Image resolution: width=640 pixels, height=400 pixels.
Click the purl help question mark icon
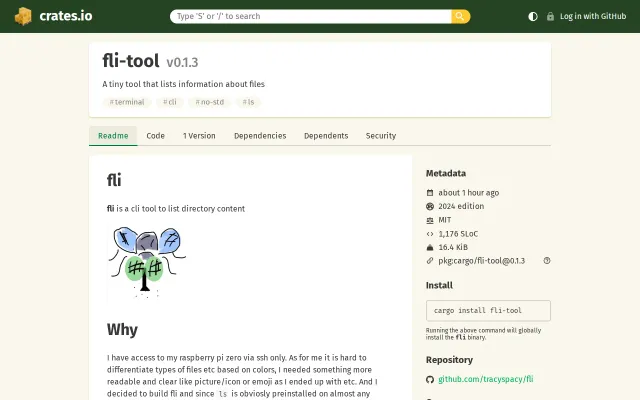[x=547, y=260]
